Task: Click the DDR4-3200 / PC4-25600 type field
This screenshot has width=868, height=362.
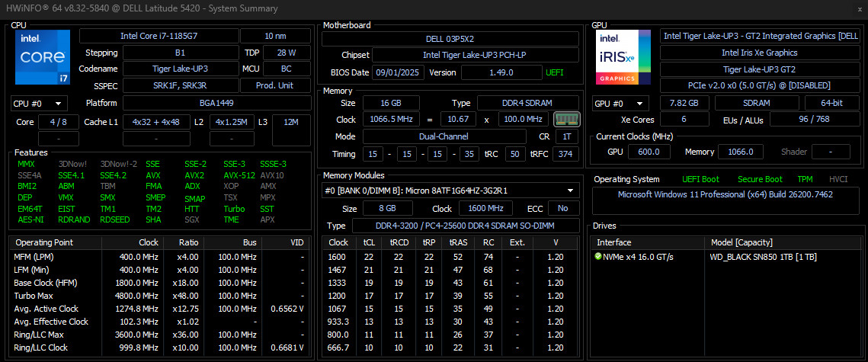Action: tap(466, 226)
